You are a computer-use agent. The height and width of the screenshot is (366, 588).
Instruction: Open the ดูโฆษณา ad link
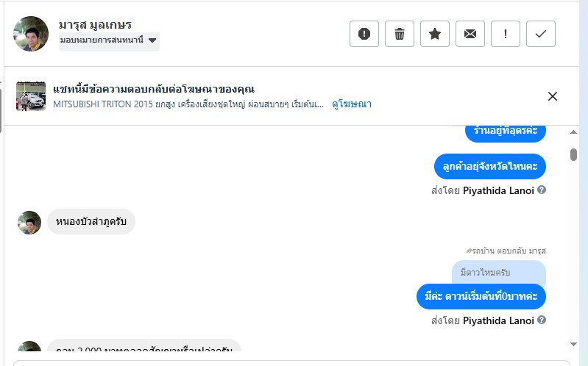point(352,104)
